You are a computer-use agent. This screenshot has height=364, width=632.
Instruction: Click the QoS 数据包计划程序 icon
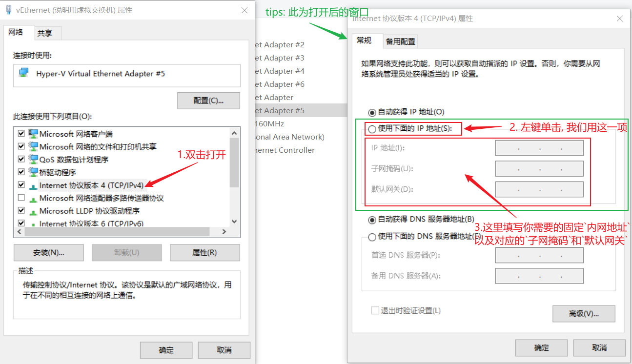[x=33, y=160]
